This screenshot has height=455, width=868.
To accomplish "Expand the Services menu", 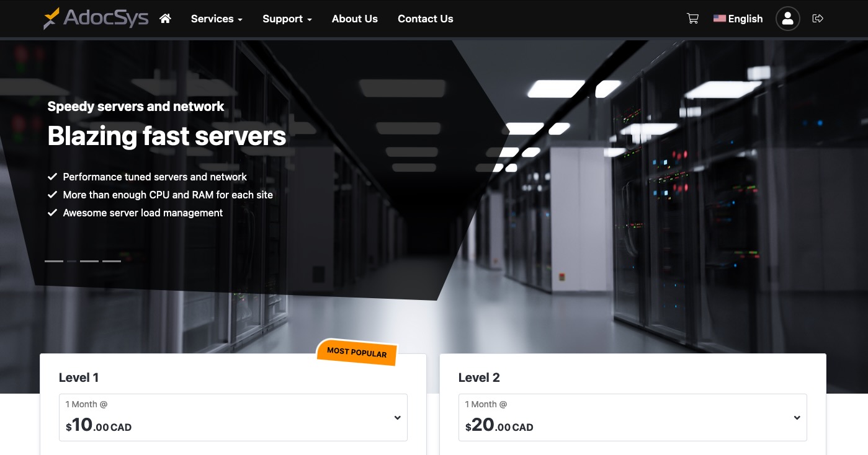I will (217, 19).
